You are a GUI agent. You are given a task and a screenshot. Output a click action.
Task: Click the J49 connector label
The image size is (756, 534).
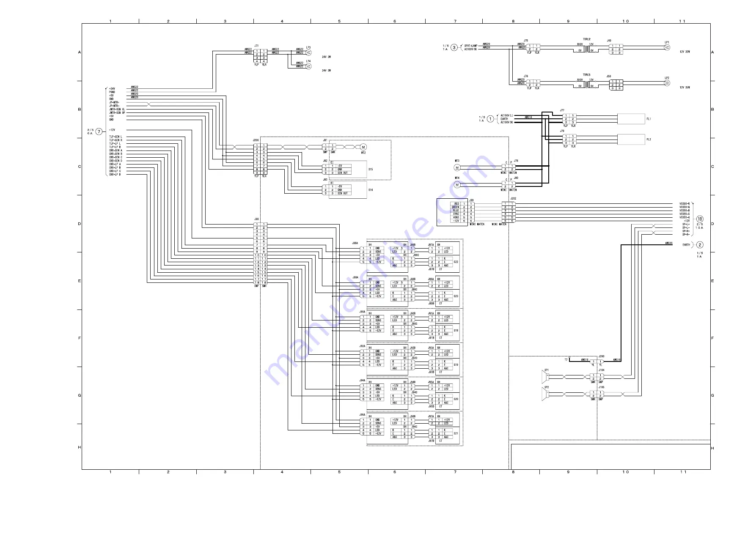coord(609,41)
